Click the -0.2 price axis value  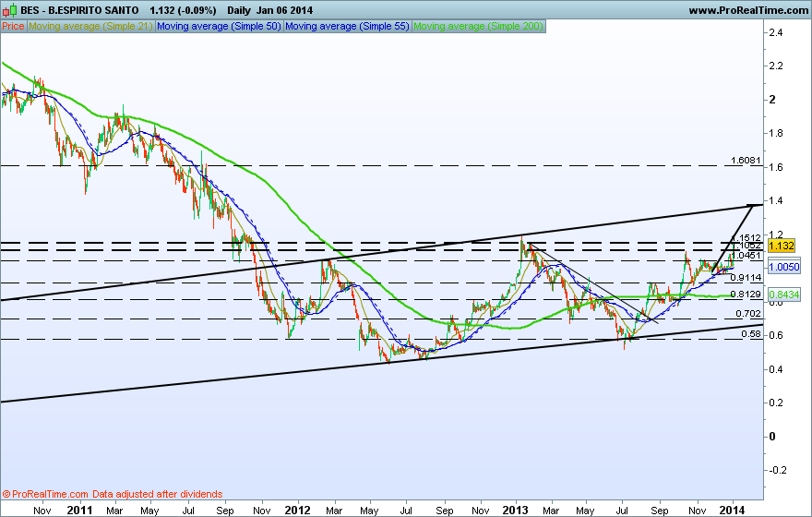(x=776, y=470)
